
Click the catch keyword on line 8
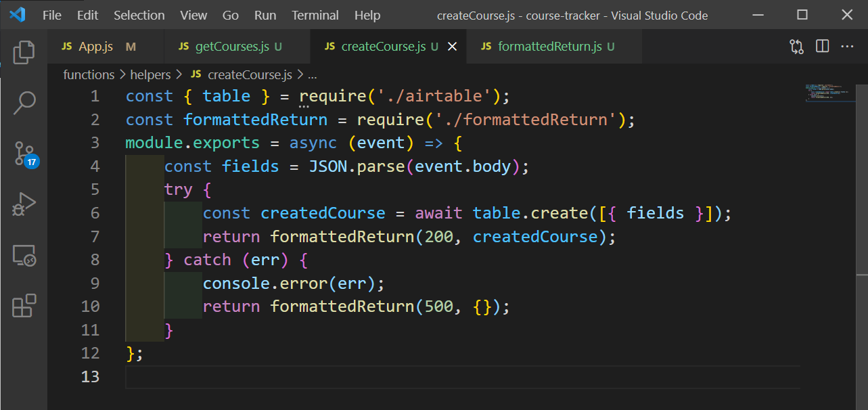pyautogui.click(x=208, y=260)
